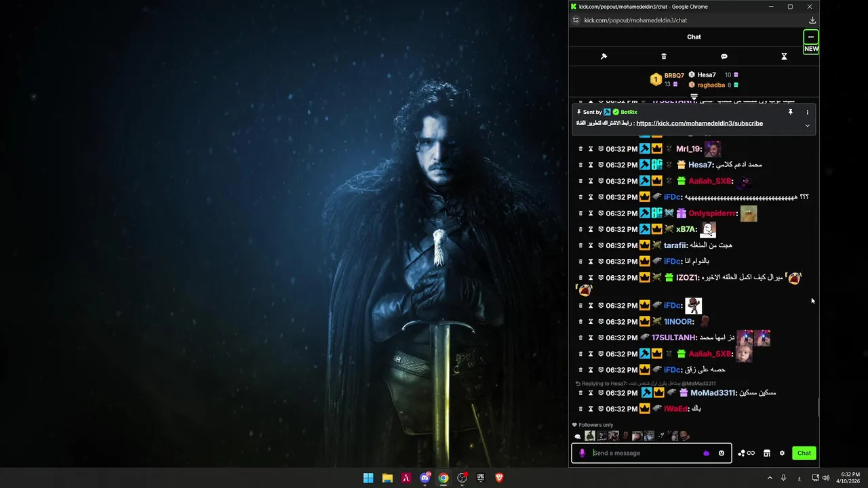Open pinned message vertical dots menu
This screenshot has width=868, height=488.
807,112
